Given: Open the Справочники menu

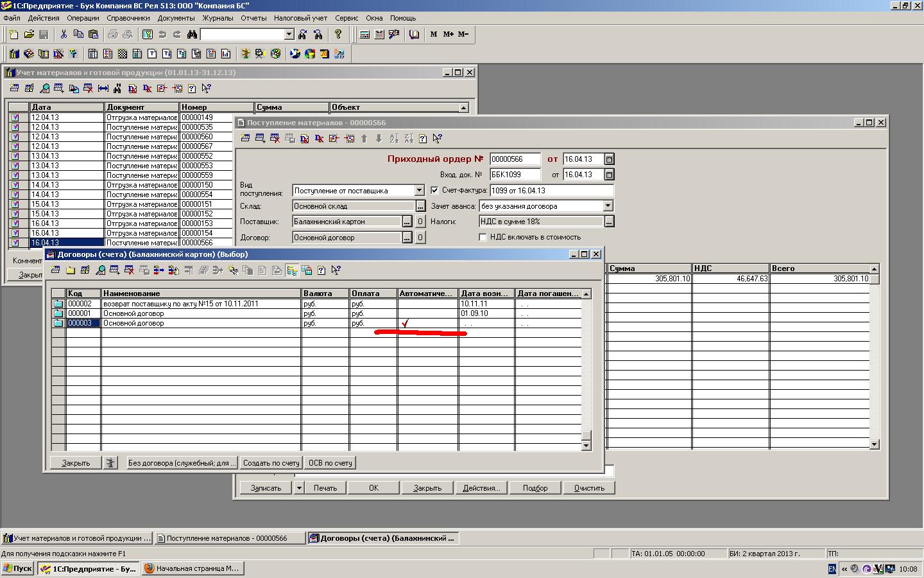Looking at the screenshot, I should click(128, 18).
